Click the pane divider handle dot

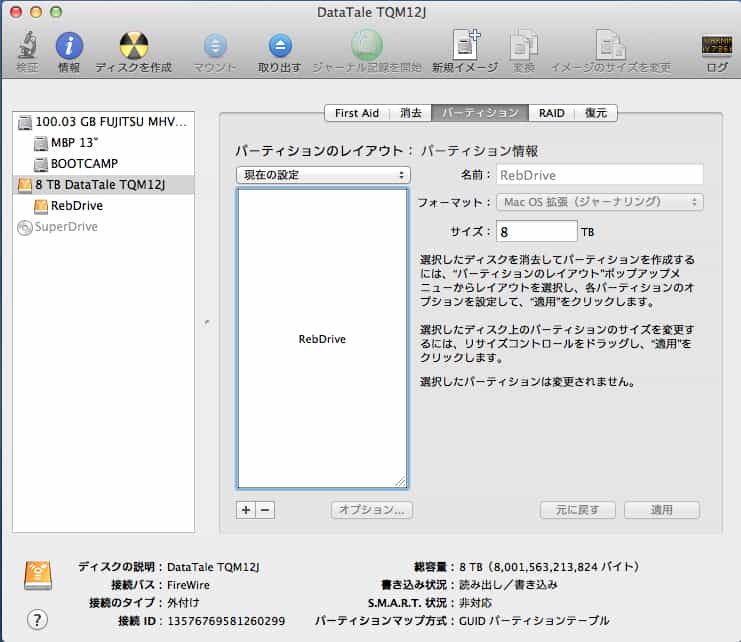[207, 322]
